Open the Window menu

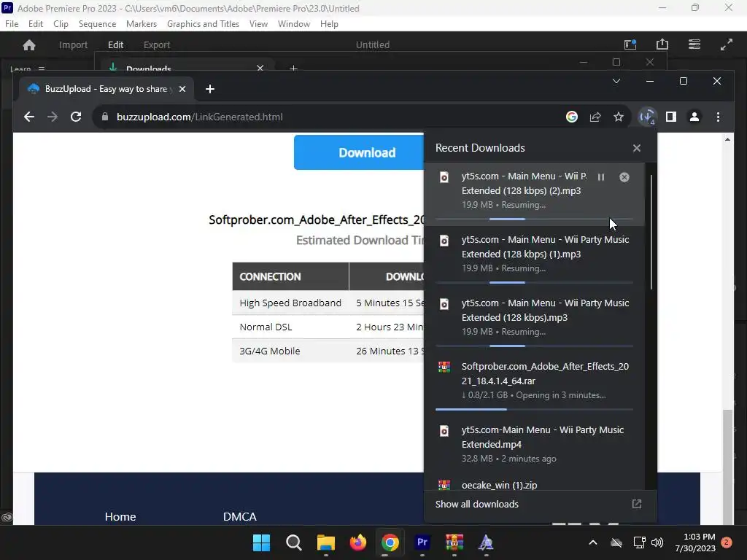tap(293, 24)
